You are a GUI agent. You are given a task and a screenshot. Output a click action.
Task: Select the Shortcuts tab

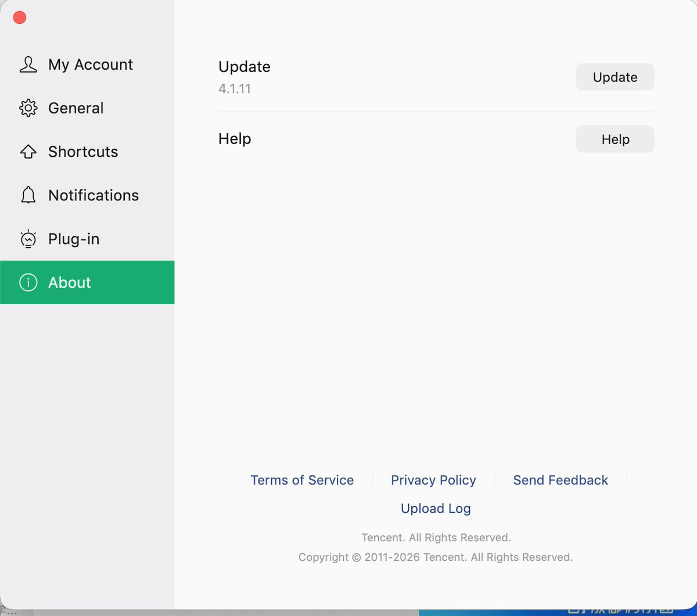87,152
